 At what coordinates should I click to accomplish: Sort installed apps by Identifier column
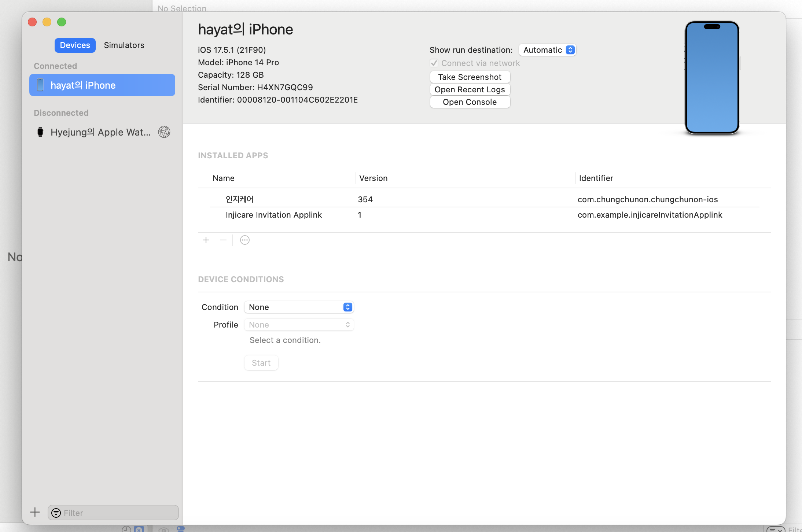pyautogui.click(x=596, y=178)
